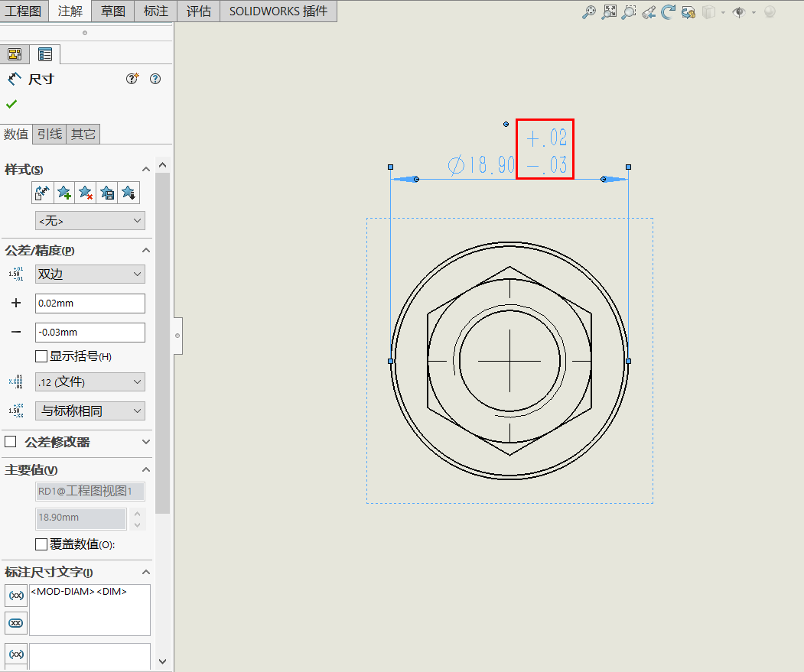Click the dimension text box with <MOD-DIAM>
This screenshot has width=804, height=672.
pos(90,609)
